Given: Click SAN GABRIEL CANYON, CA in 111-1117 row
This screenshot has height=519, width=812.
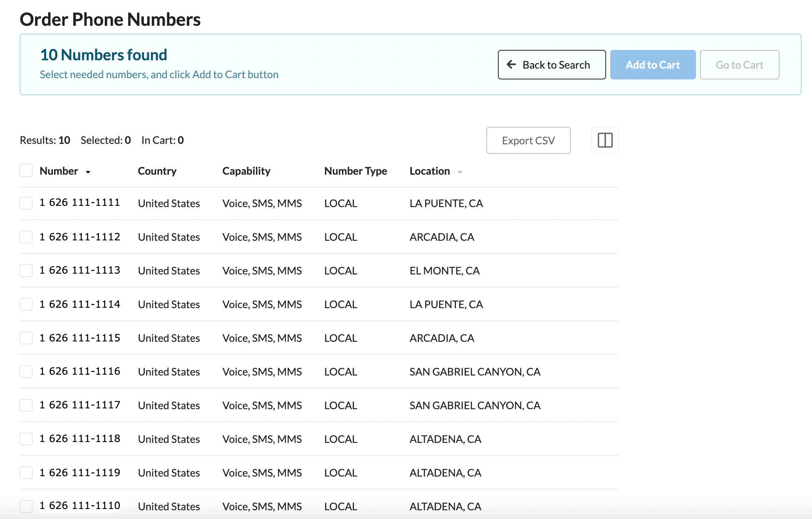Looking at the screenshot, I should (475, 405).
